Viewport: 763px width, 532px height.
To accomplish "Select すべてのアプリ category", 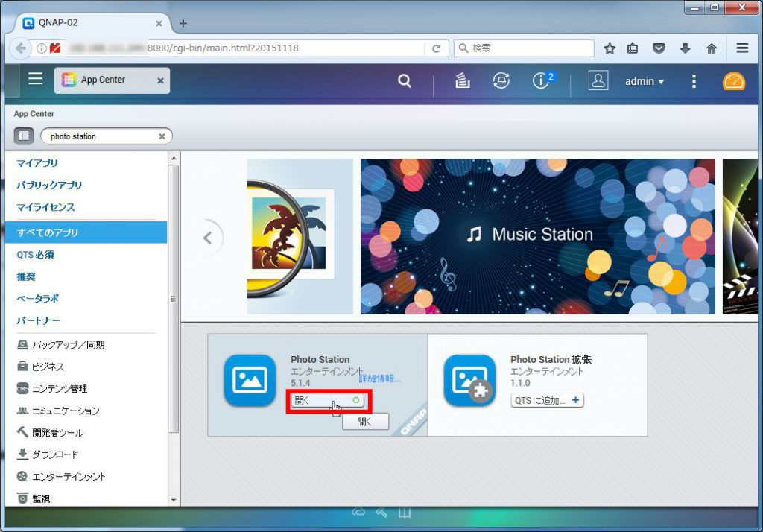I will tap(86, 232).
